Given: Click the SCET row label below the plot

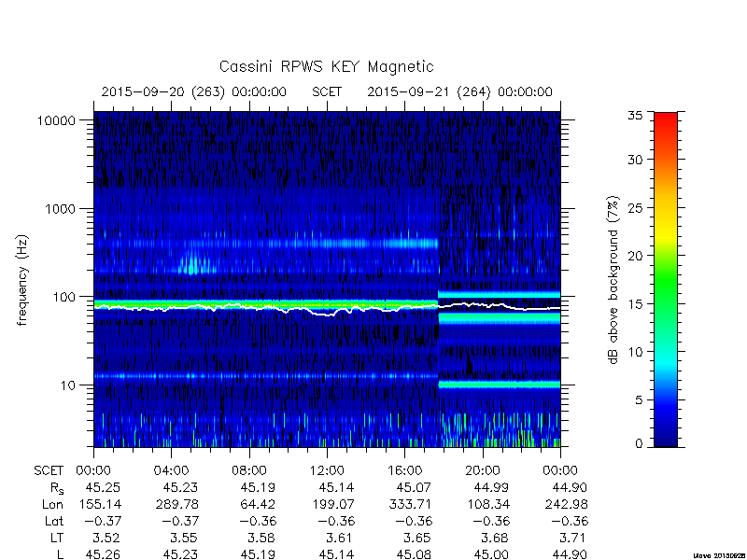Looking at the screenshot, I should (49, 471).
